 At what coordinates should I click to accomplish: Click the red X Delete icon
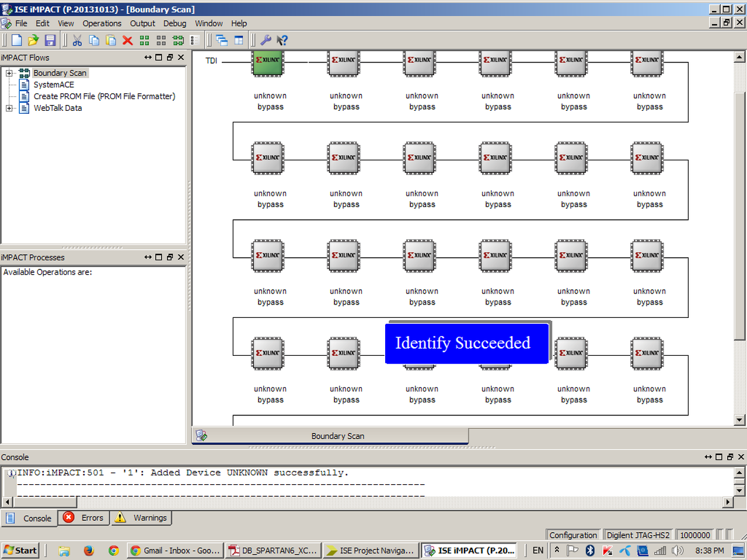pos(128,40)
